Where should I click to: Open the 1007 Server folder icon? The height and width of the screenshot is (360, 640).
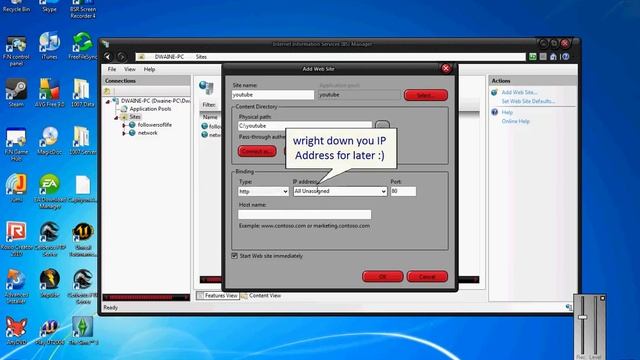click(x=83, y=141)
